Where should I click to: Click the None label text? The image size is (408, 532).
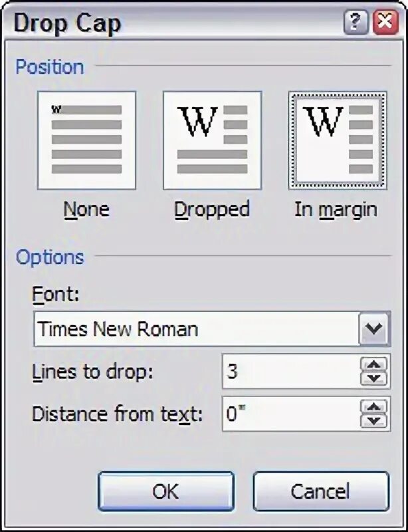[86, 209]
